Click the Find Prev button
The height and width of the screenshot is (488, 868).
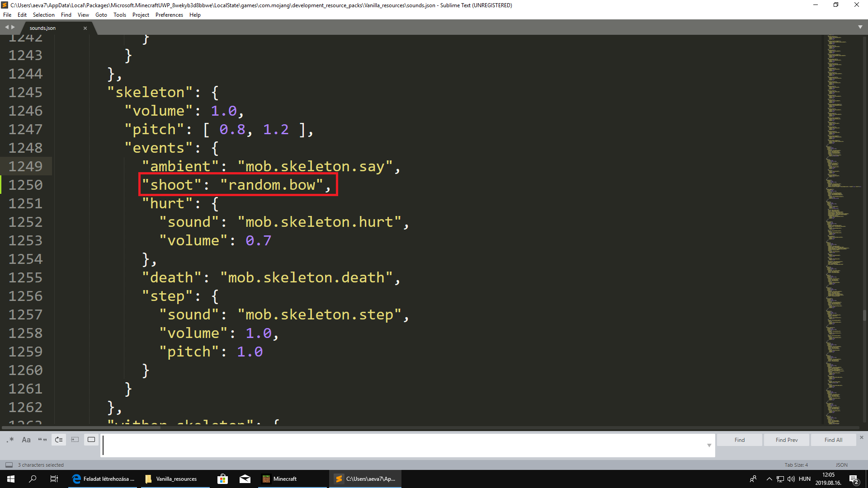[x=787, y=440]
